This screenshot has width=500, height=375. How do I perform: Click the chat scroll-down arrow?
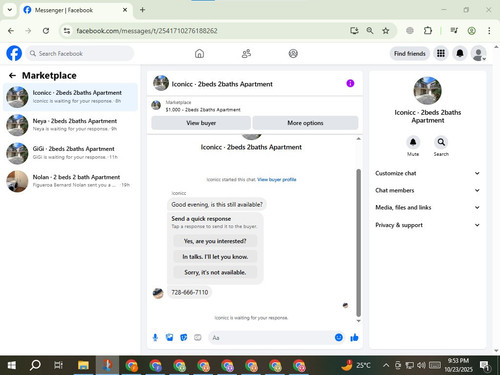[359, 321]
